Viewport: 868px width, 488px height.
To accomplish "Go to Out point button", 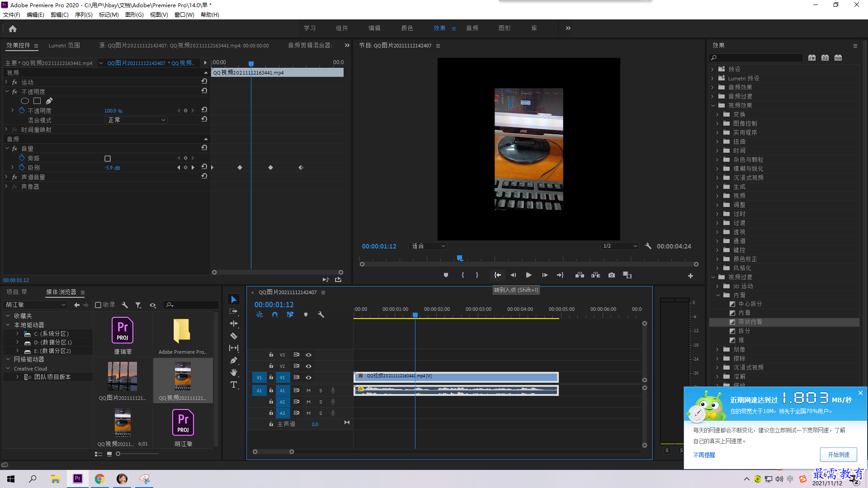I will [x=560, y=275].
